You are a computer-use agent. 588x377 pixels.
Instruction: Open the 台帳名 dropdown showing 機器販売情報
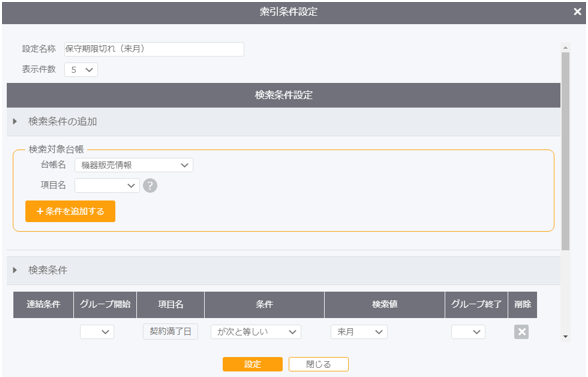(x=134, y=165)
